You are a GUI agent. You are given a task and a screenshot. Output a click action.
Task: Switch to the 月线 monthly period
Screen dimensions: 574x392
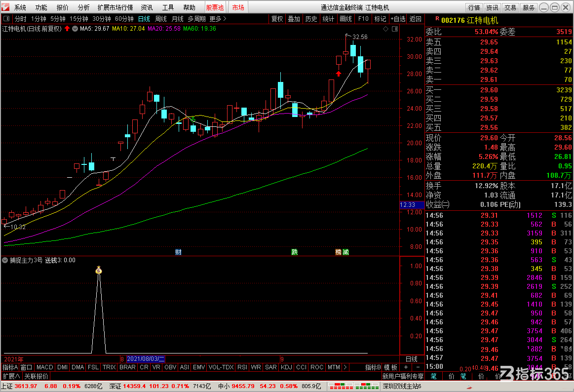tap(178, 19)
